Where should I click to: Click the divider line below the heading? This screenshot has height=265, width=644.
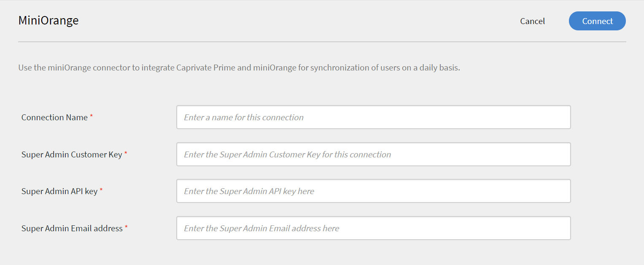322,42
